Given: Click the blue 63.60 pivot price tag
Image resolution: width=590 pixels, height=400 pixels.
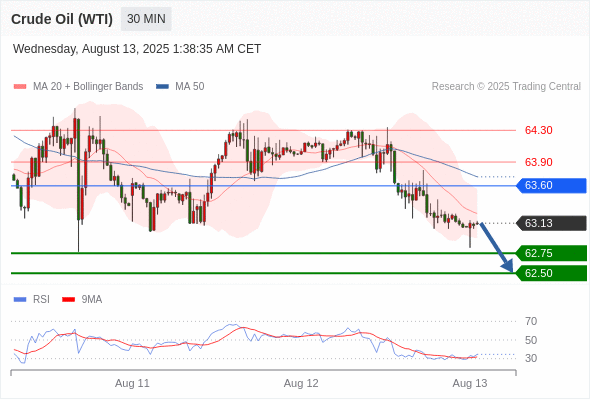Looking at the screenshot, I should [551, 186].
